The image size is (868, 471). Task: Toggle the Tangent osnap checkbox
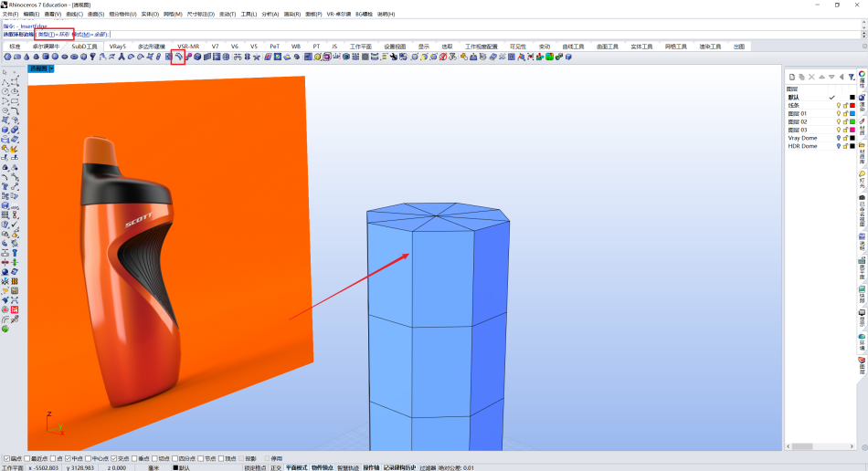click(x=154, y=459)
